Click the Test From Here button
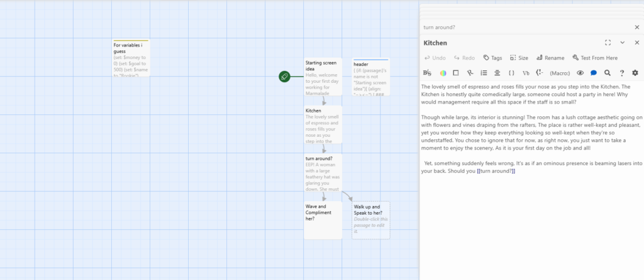Screen dimensions: 644x280 [x=595, y=58]
